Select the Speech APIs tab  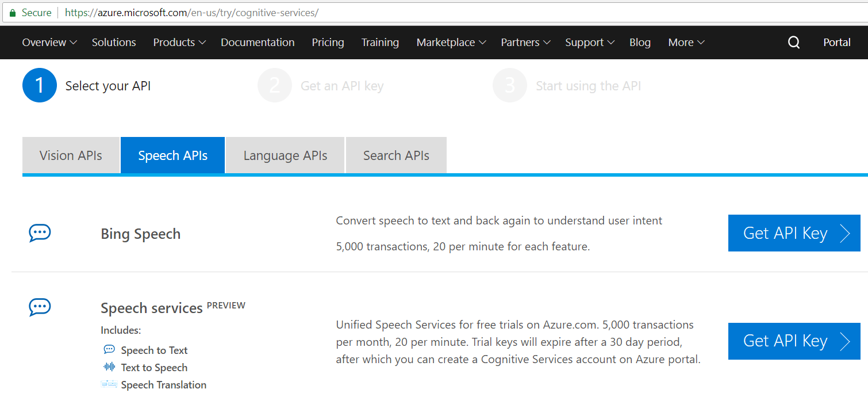[173, 155]
